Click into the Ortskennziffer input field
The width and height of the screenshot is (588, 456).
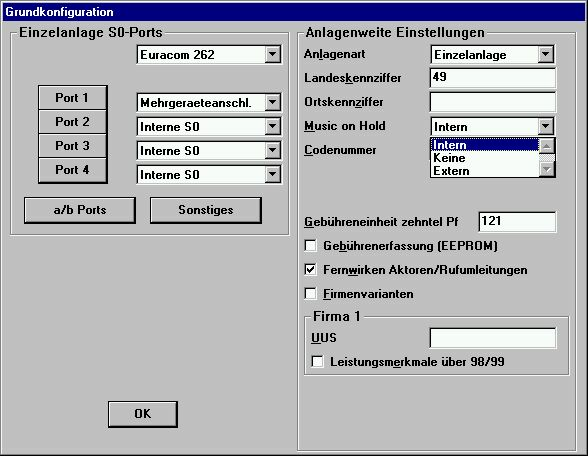tap(493, 102)
